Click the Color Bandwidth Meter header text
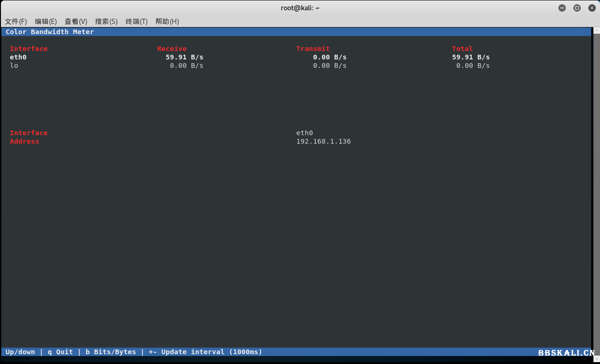The width and height of the screenshot is (600, 364). click(50, 32)
